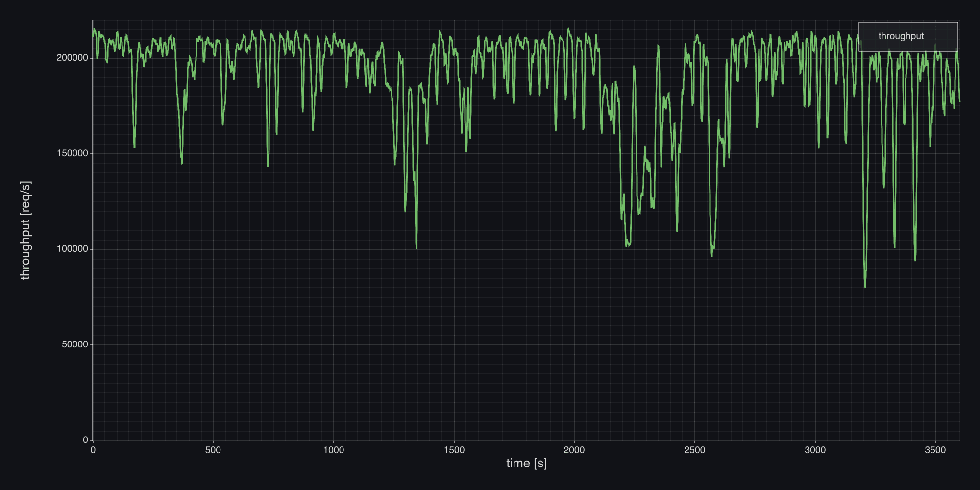Screen dimensions: 980x490
Task: Select the 50000 y-axis tick label
Action: click(x=74, y=344)
